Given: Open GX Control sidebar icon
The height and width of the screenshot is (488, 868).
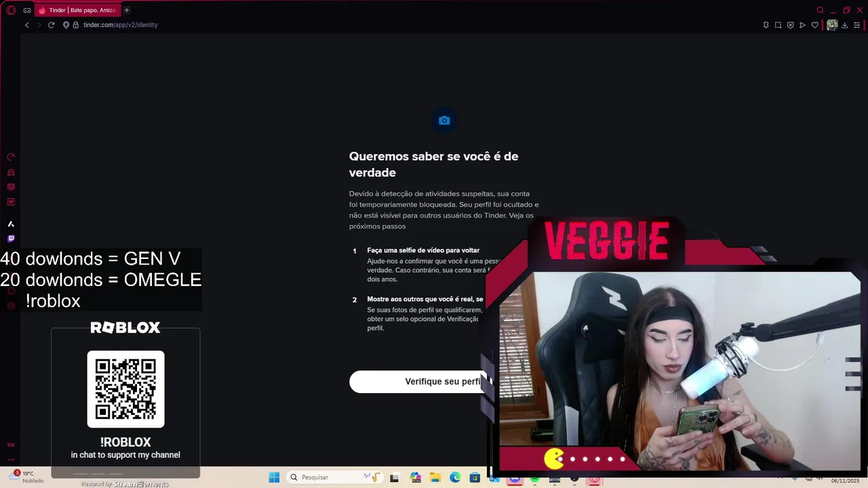Looking at the screenshot, I should pyautogui.click(x=11, y=172).
